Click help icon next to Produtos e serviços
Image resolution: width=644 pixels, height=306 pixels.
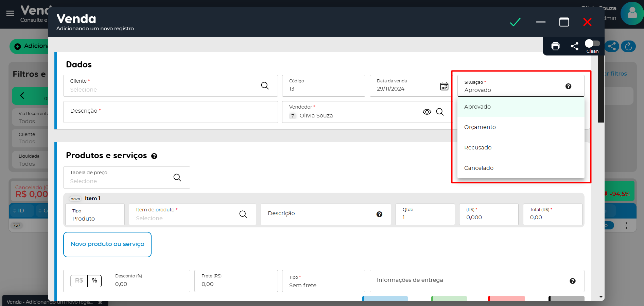[154, 156]
